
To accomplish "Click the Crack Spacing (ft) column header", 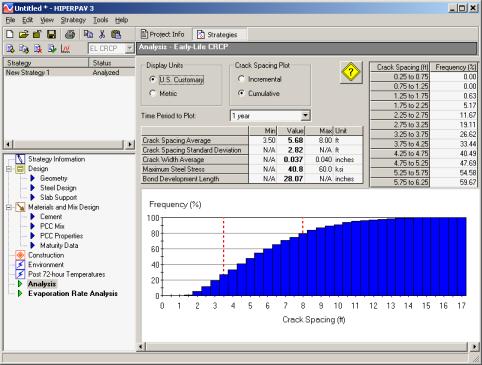I will coord(400,67).
